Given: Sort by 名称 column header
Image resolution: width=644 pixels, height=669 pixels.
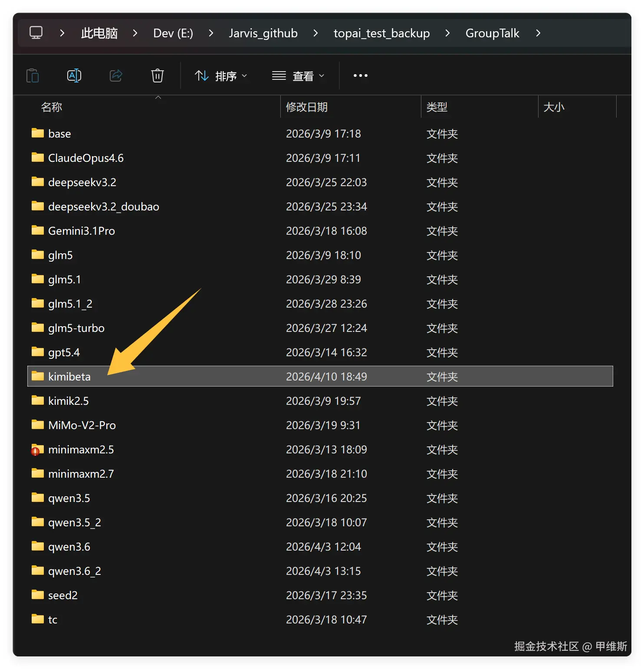Looking at the screenshot, I should pyautogui.click(x=52, y=107).
